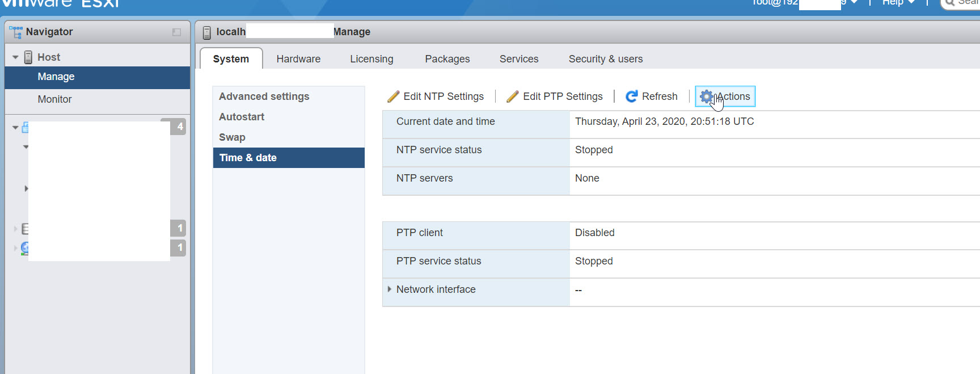
Task: Minimize the Navigator panel using its header icon
Action: [x=176, y=32]
